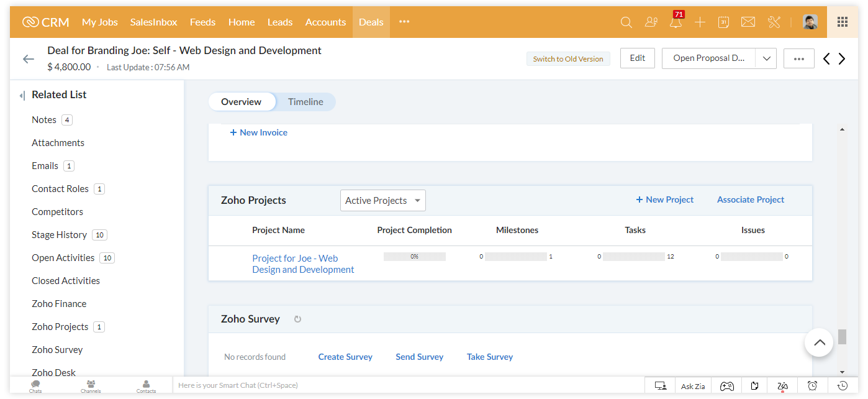Click the vertical scrollbar thumb
The width and height of the screenshot is (868, 399).
pyautogui.click(x=842, y=336)
